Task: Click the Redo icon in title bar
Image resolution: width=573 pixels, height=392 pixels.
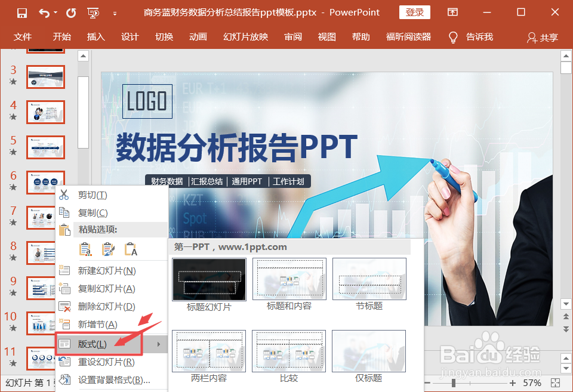Action: click(71, 13)
